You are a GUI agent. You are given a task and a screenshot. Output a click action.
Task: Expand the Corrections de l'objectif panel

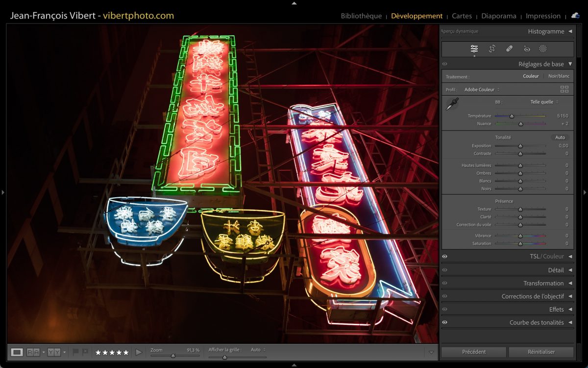[x=533, y=296]
